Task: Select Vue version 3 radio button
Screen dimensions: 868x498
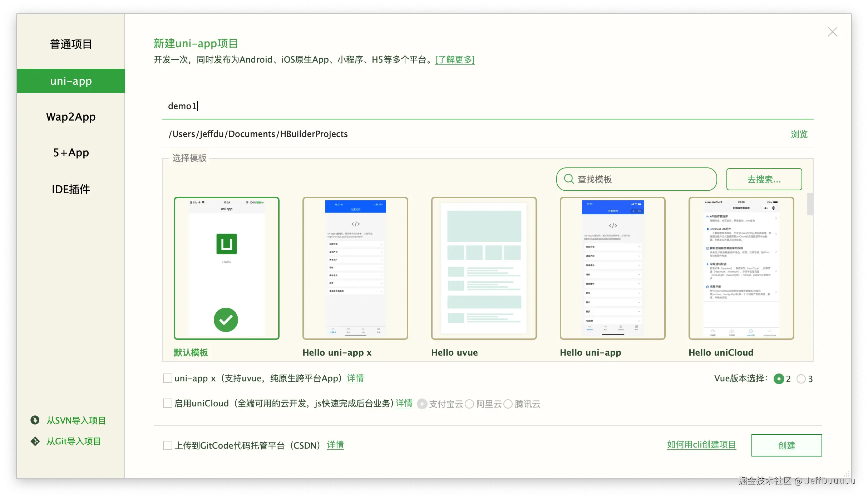Action: 801,379
